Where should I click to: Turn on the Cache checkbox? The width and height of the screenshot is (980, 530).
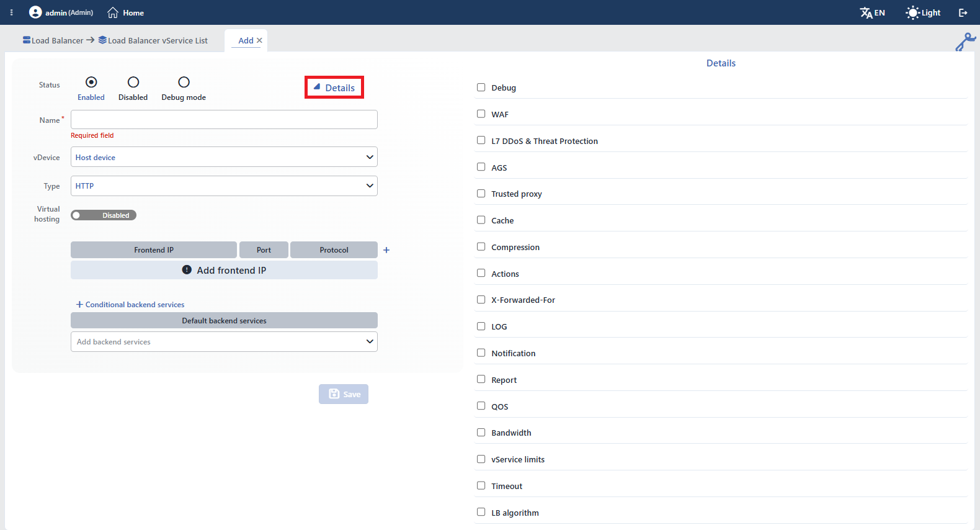coord(481,220)
